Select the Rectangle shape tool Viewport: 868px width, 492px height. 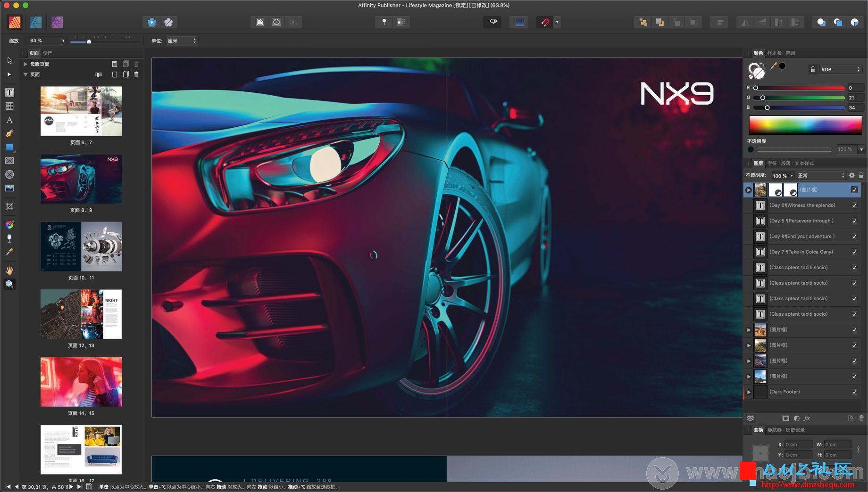pyautogui.click(x=9, y=148)
